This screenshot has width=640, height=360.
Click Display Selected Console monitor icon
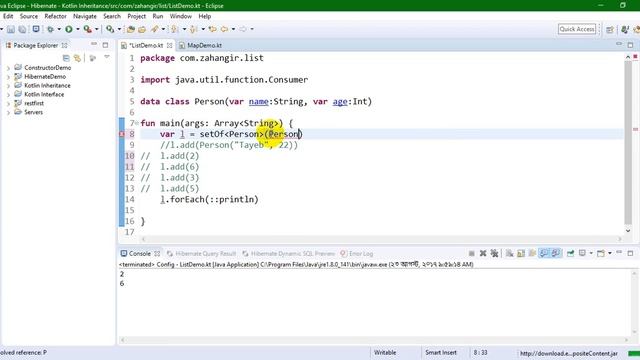[x=582, y=253]
